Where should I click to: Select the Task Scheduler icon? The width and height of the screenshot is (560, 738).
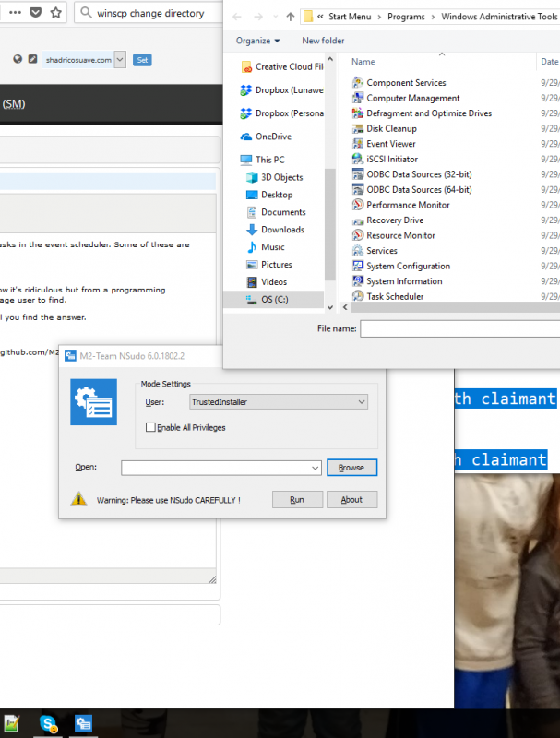pyautogui.click(x=358, y=296)
